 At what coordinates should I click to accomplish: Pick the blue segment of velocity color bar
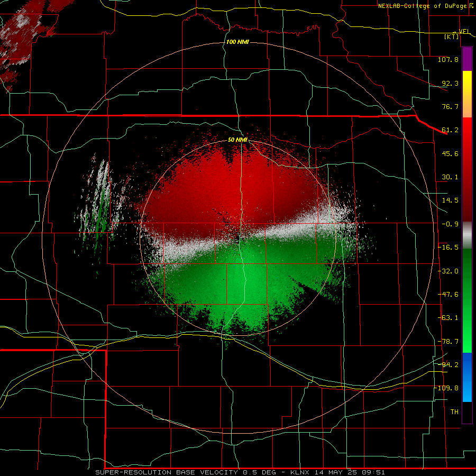tap(467, 377)
